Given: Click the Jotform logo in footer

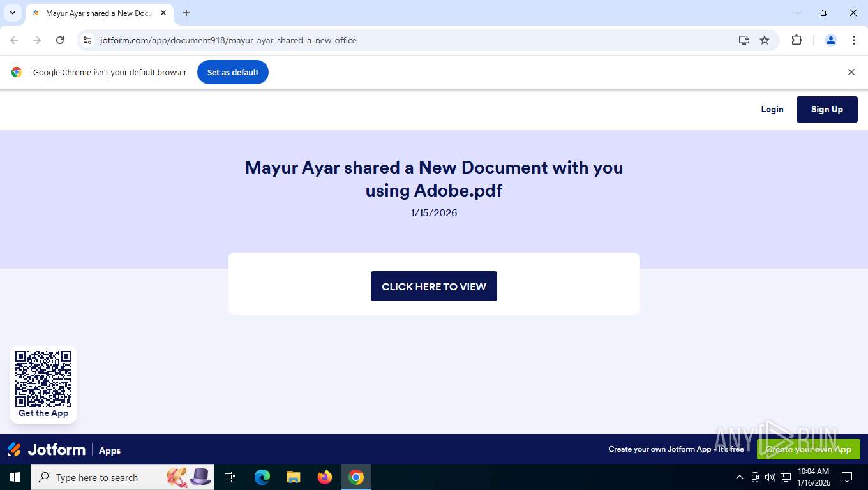Looking at the screenshot, I should point(46,450).
